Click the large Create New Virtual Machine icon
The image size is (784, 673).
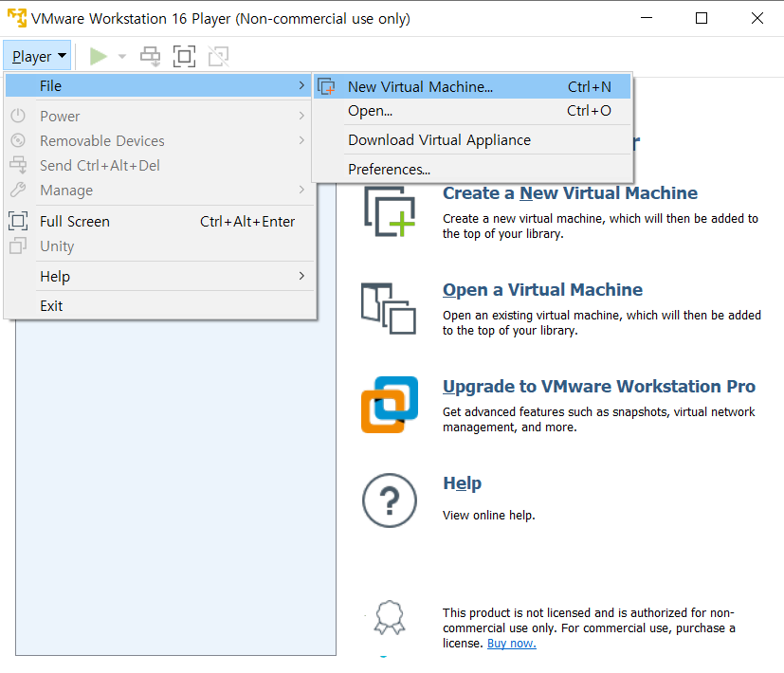click(390, 211)
